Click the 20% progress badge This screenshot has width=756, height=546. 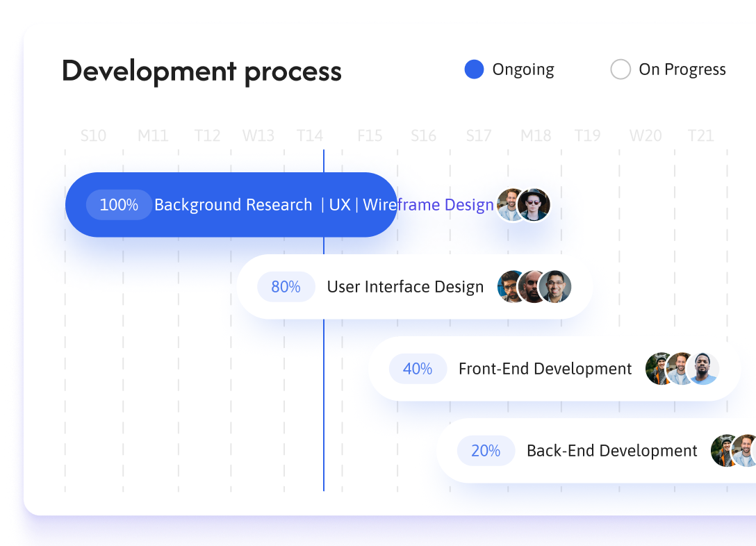(x=486, y=451)
